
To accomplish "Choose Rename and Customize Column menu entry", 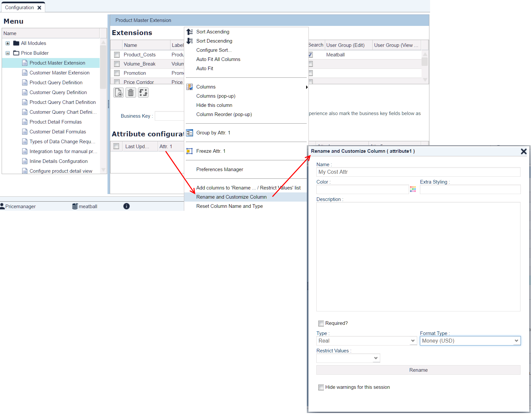I will tap(231, 197).
